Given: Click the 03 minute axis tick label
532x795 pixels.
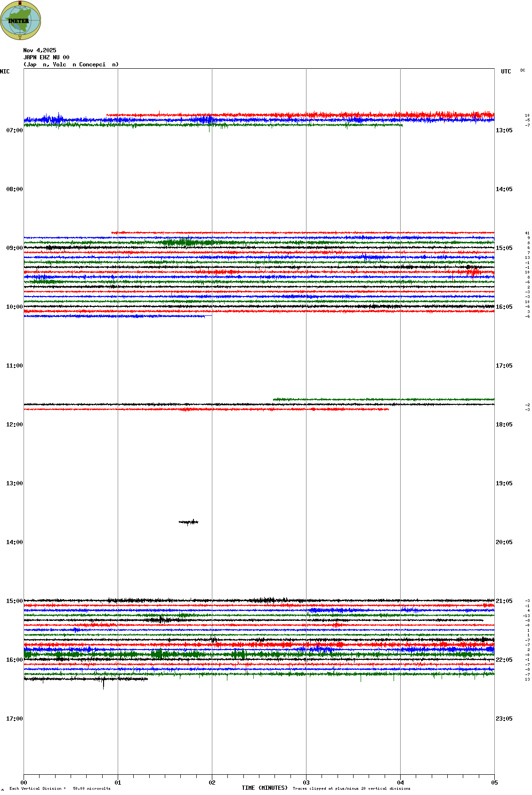Looking at the screenshot, I should coord(306,783).
